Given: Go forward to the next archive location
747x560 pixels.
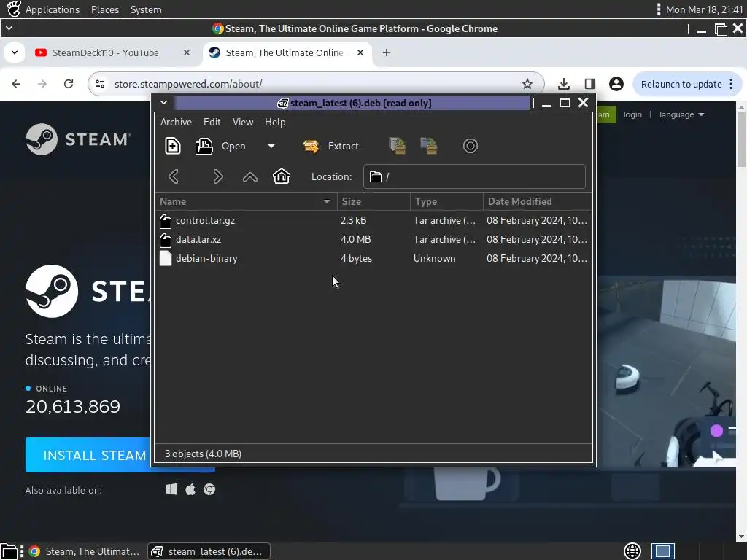Looking at the screenshot, I should tap(217, 176).
